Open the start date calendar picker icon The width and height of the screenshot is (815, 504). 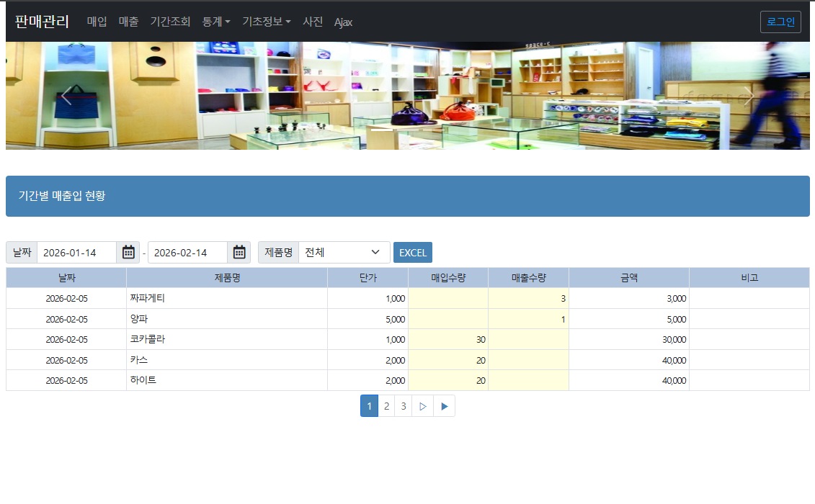point(128,252)
